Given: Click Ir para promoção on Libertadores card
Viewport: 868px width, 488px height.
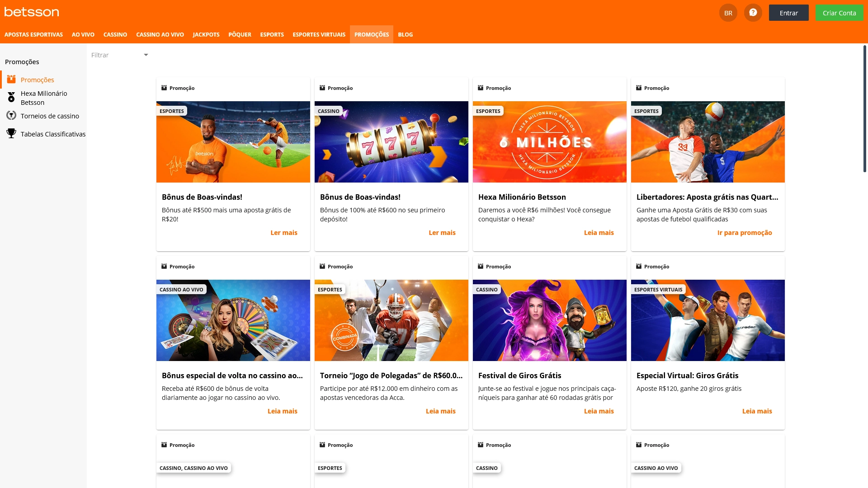Looking at the screenshot, I should tap(745, 232).
